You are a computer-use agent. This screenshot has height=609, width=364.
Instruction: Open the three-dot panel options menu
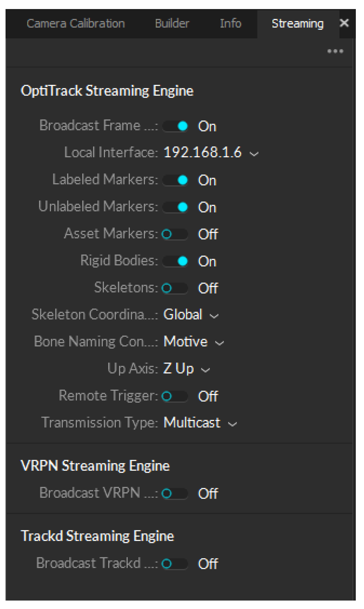point(335,51)
